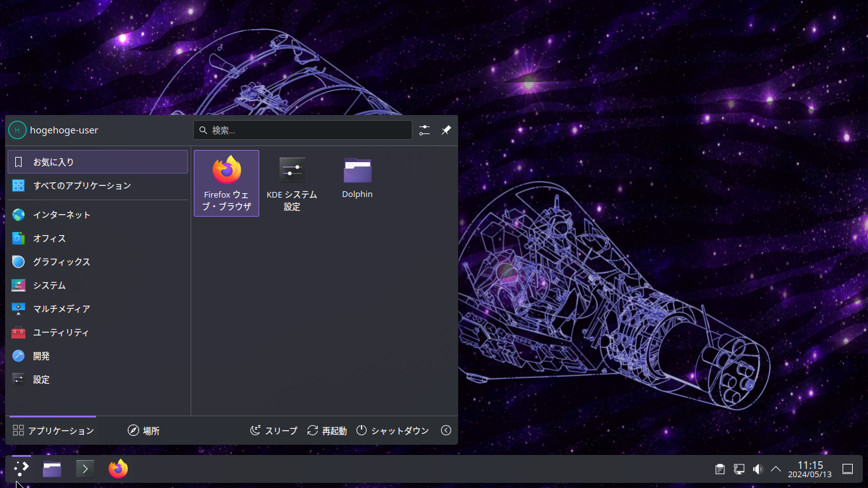Screen dimensions: 868x488
Task: Open the マルチメディア category
Action: pos(98,309)
